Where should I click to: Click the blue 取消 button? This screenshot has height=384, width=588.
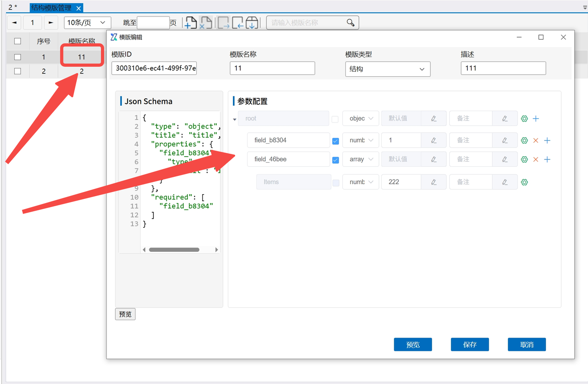click(x=526, y=344)
